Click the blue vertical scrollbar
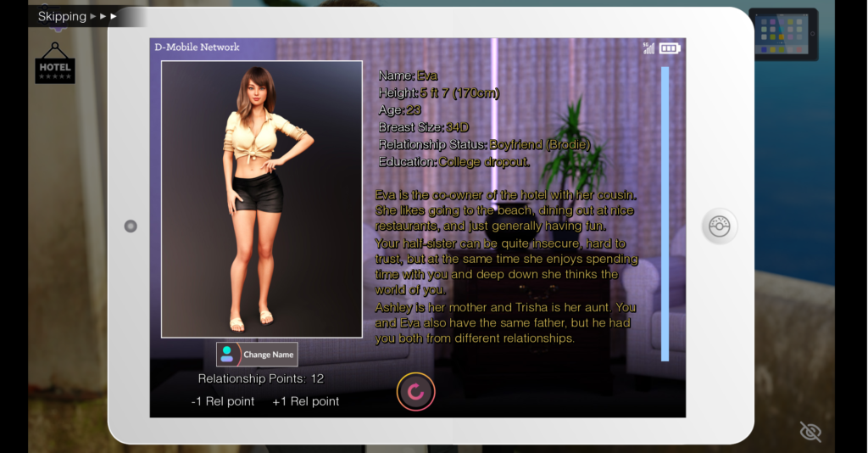868x453 pixels. click(x=665, y=214)
